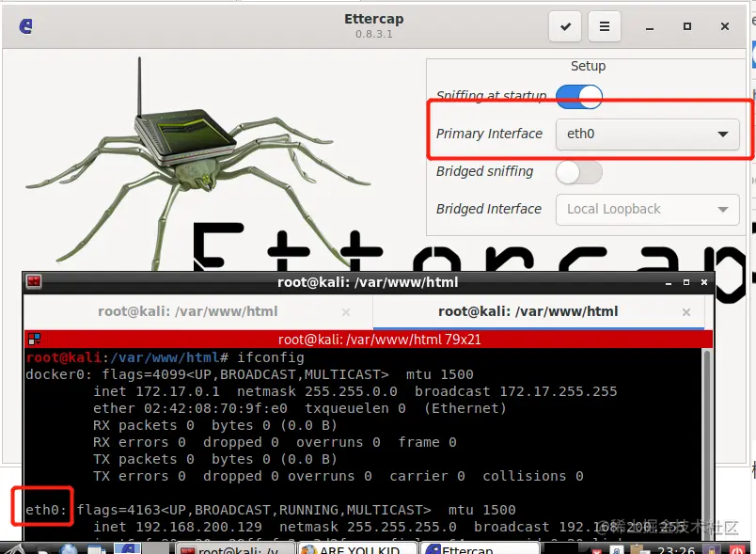Accept setup with the checkmark button

565,26
